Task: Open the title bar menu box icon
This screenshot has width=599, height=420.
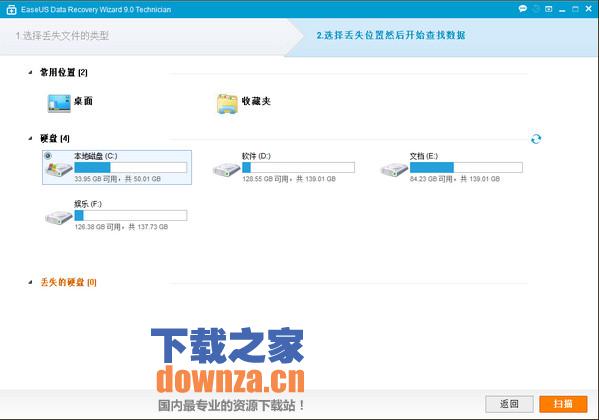Action: click(x=549, y=9)
